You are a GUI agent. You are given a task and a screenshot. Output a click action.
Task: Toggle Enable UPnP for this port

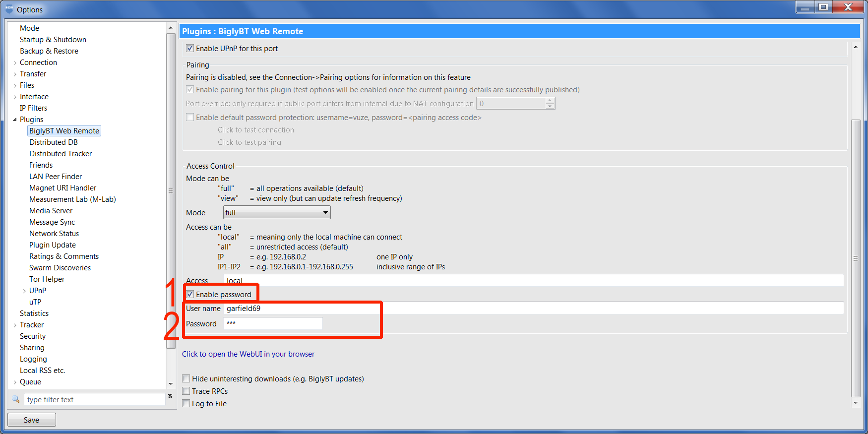pos(190,48)
